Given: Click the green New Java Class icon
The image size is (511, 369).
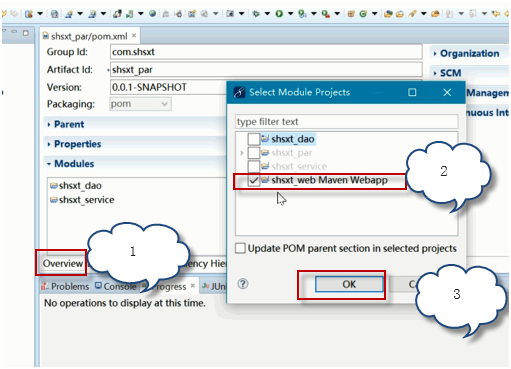Looking at the screenshot, I should (363, 14).
